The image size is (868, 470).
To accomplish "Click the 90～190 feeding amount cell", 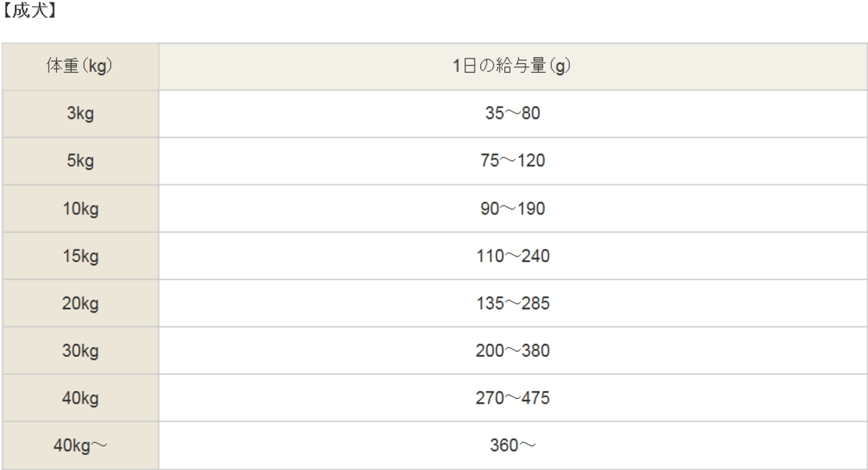I will (512, 209).
